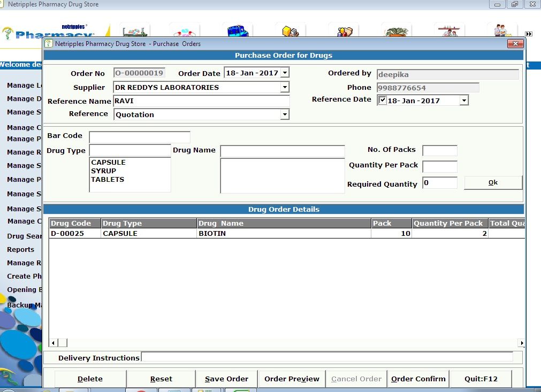This screenshot has width=541, height=392.
Task: Expand the Reference Quotation dropdown
Action: coord(285,114)
